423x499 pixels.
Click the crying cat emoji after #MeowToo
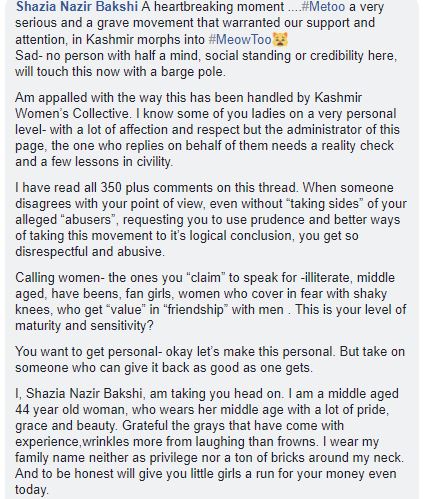280,39
